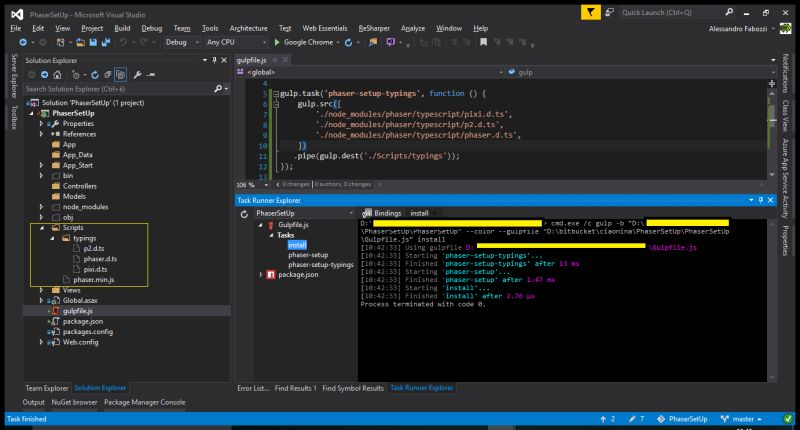Viewport: 800px width, 430px height.
Task: Collapse the typings folder node
Action: pos(52,238)
